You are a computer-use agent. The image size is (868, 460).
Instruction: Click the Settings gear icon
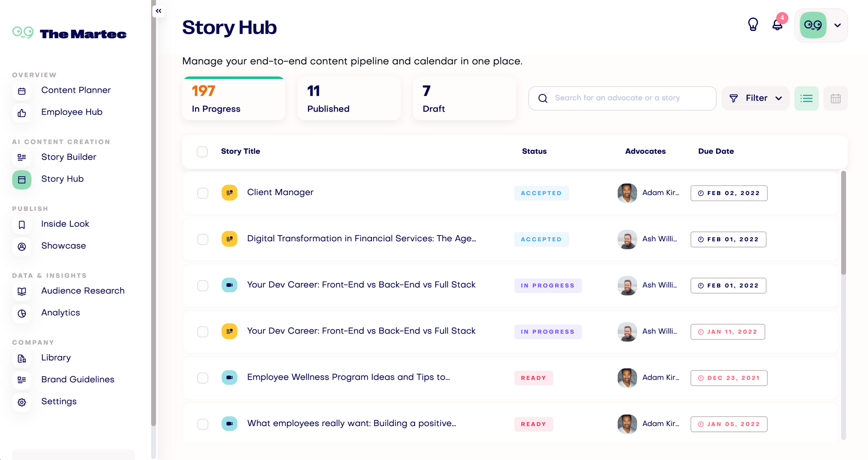[x=22, y=402]
